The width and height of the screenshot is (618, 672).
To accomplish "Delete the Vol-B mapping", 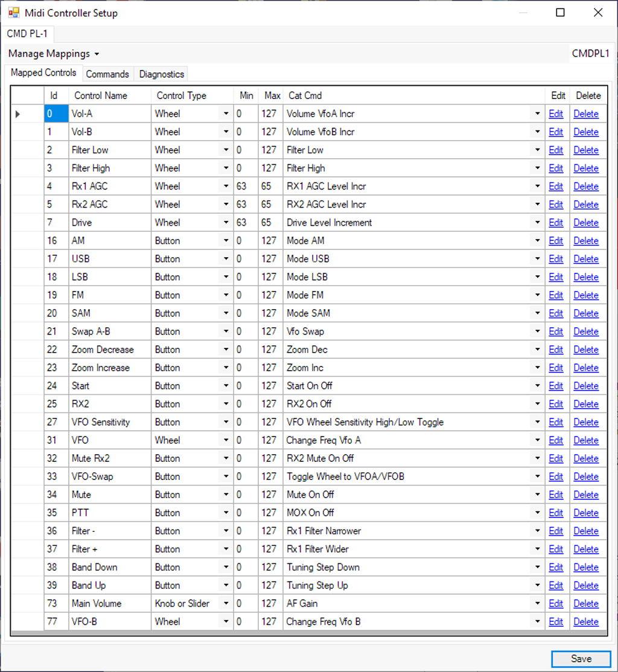I will [586, 132].
